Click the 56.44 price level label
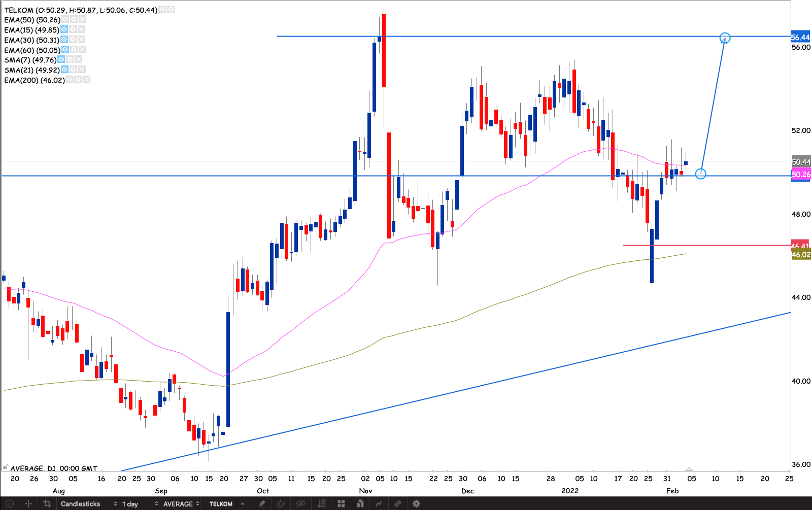812x510 pixels. pos(800,37)
